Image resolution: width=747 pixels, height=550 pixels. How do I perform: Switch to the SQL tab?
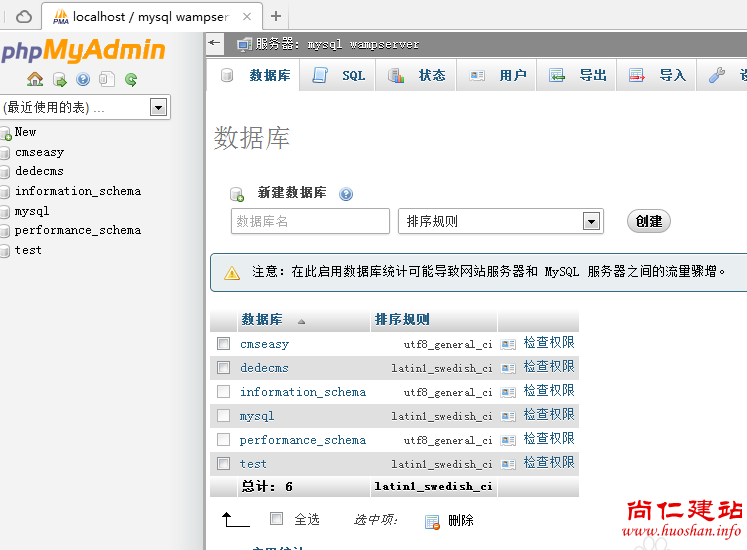click(340, 76)
